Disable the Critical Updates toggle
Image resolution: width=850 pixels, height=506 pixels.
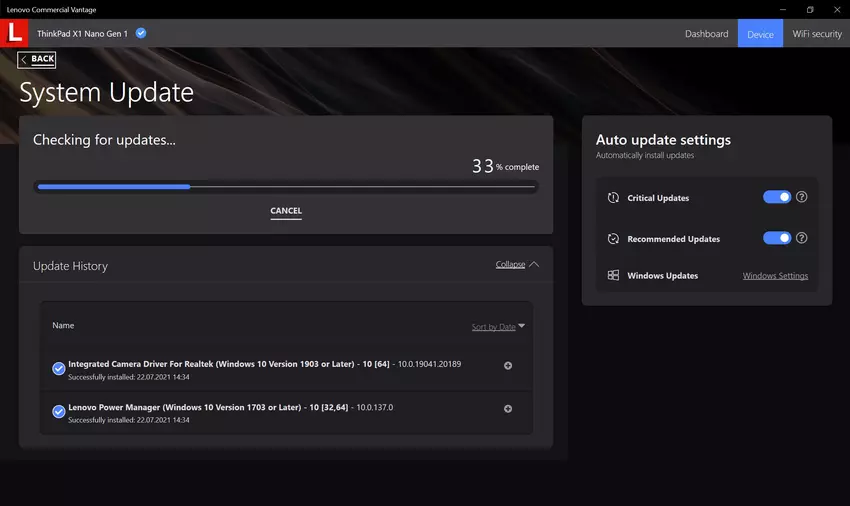(777, 197)
